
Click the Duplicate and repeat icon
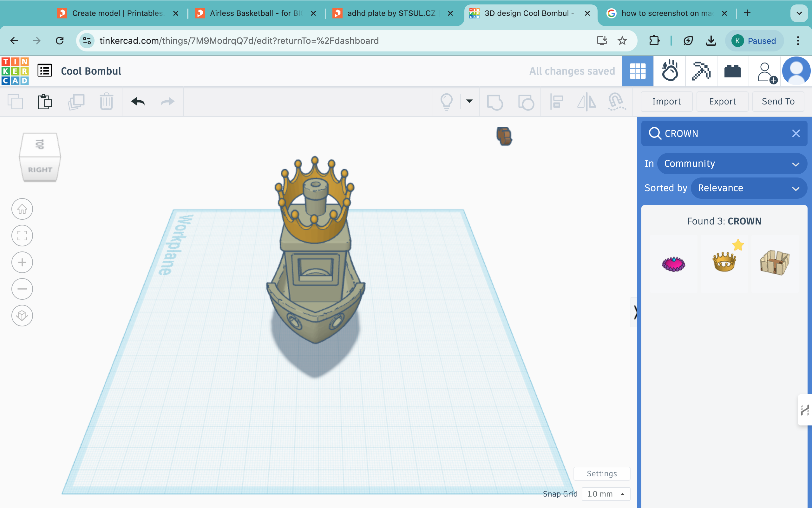tap(76, 102)
